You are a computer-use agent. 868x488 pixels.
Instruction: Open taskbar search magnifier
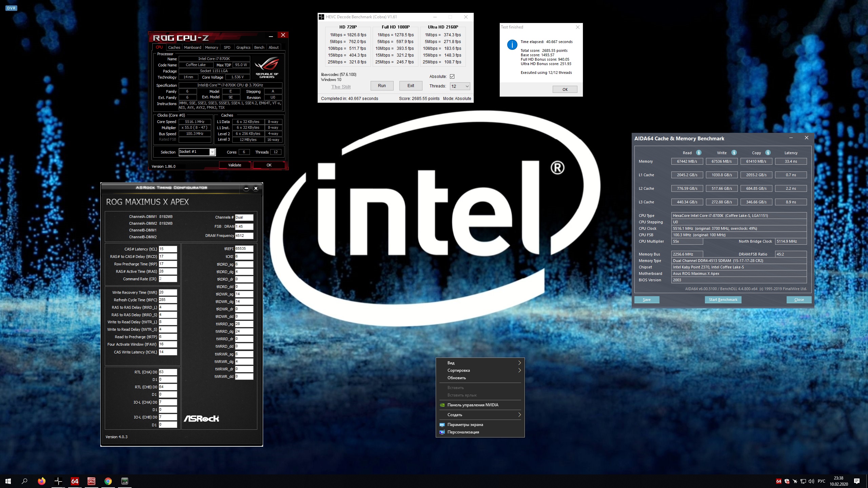pos(24,481)
